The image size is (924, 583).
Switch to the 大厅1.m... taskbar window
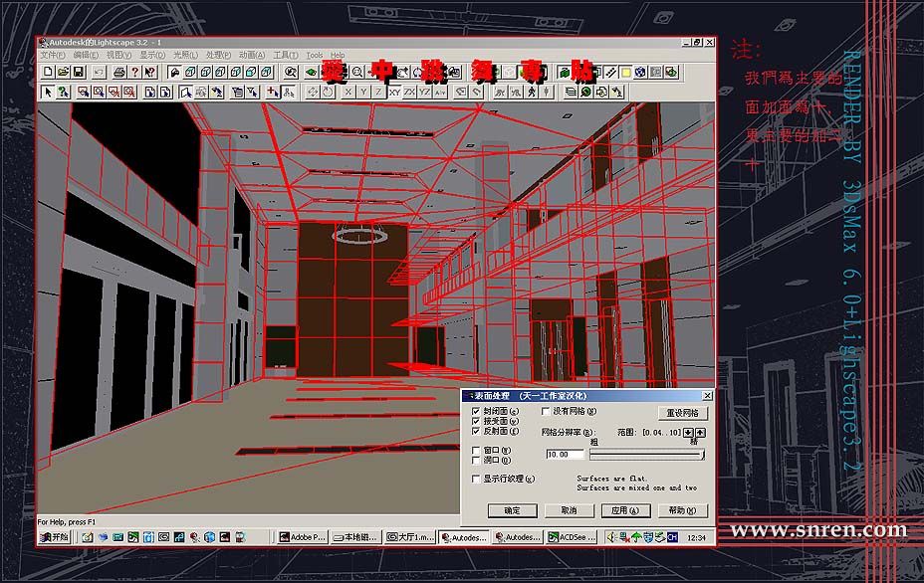click(409, 537)
